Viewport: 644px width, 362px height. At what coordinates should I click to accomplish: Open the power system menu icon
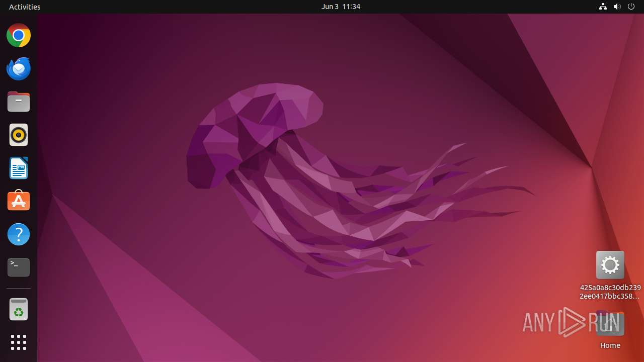[631, 7]
